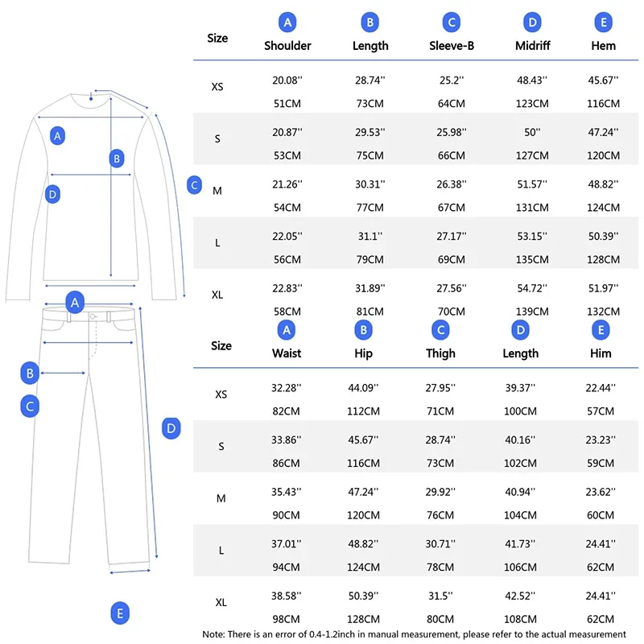Click the A badge above Shoulder
The image size is (644, 644).
coord(287,23)
